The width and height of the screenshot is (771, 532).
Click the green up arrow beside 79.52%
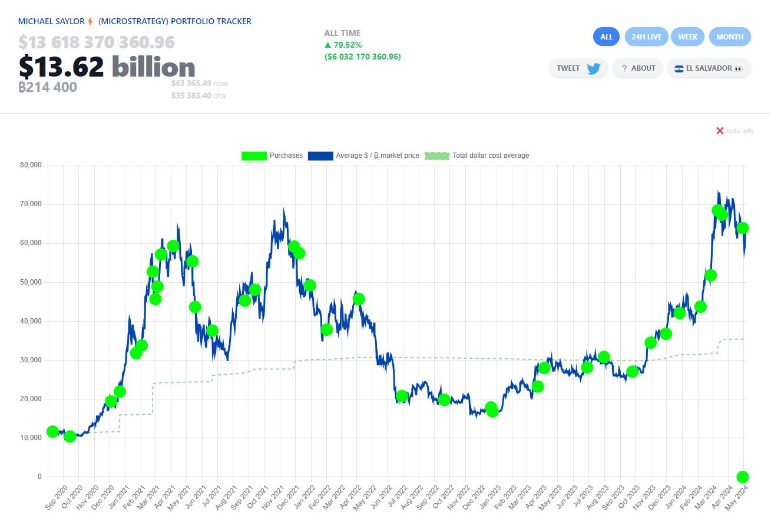327,45
